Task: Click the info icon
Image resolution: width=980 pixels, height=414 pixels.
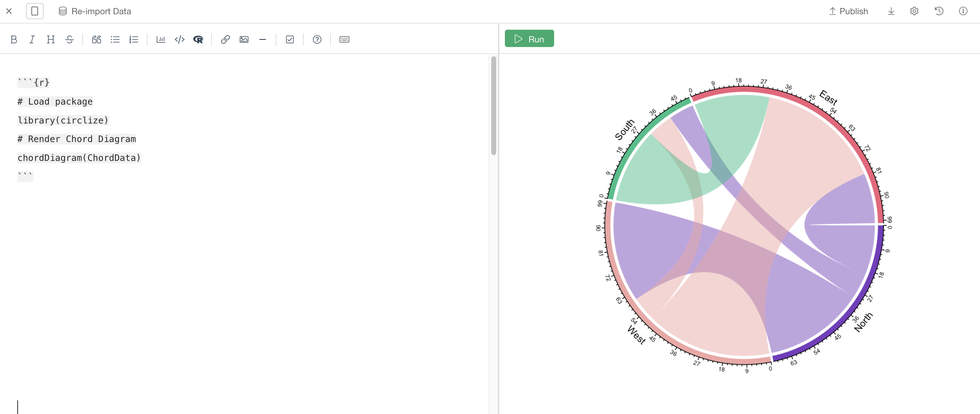Action: [963, 11]
